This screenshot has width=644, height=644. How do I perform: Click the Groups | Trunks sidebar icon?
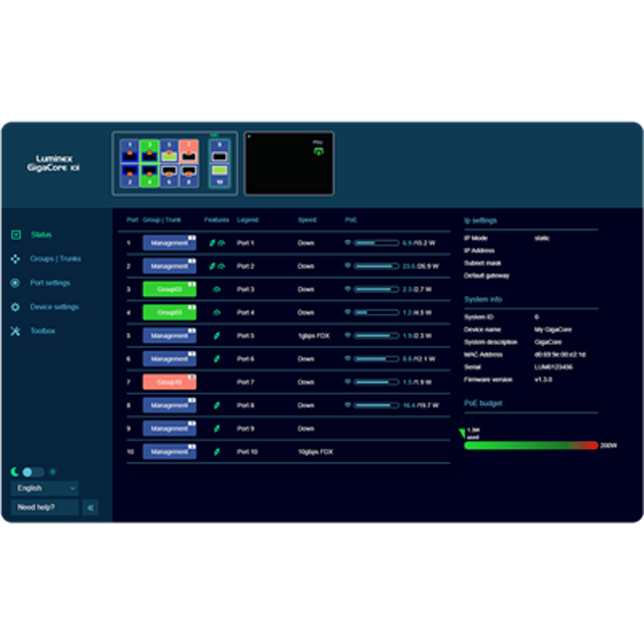point(15,259)
